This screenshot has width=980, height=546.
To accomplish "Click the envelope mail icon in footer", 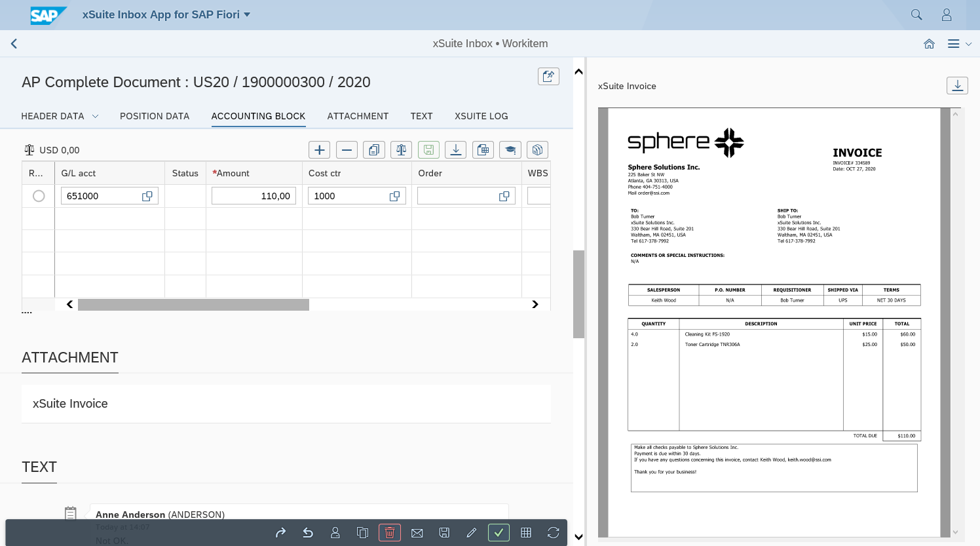I will coord(417,533).
